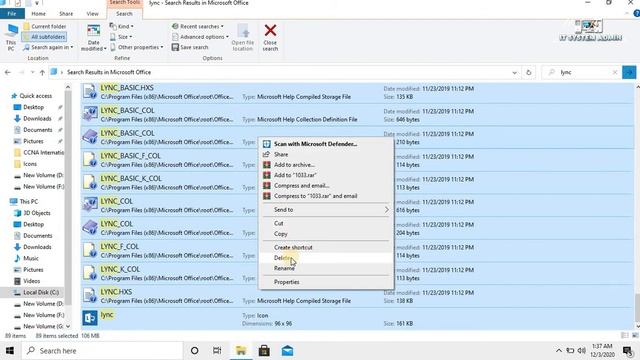The width and height of the screenshot is (640, 360).
Task: Open Music in navigation pane
Action: point(31,258)
